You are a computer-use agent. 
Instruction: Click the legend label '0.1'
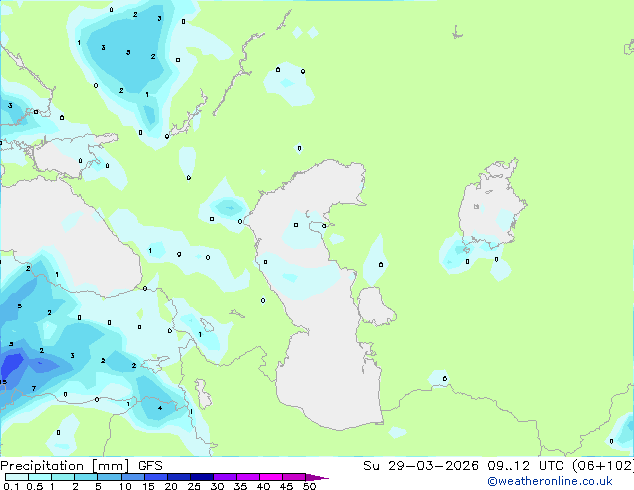[11, 486]
